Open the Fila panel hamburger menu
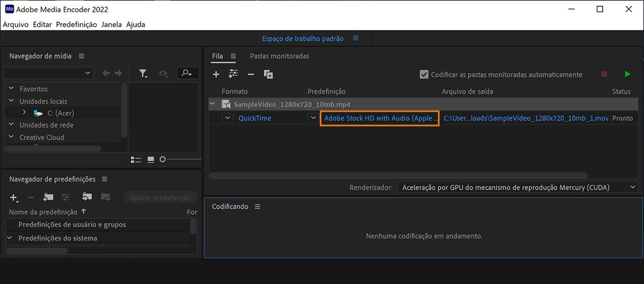 tap(234, 56)
